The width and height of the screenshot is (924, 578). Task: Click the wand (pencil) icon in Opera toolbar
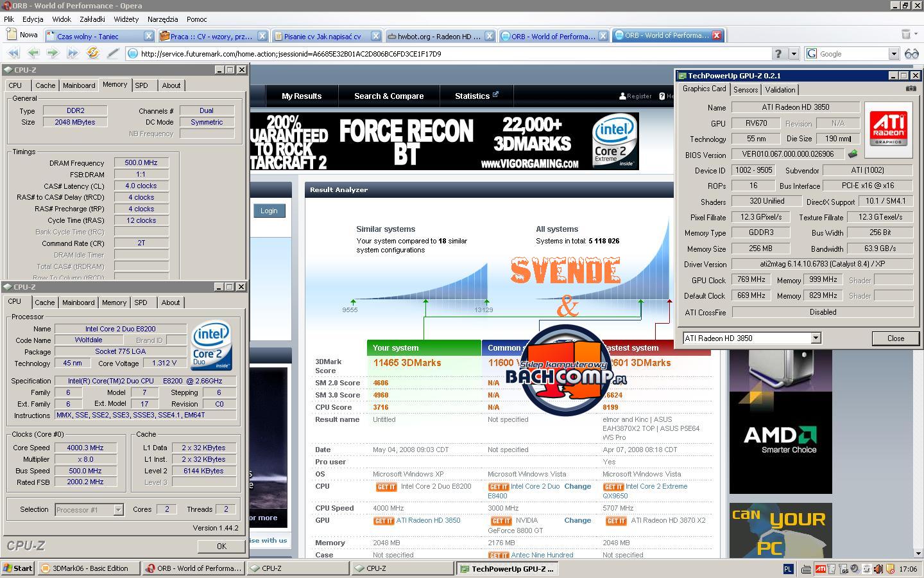tap(113, 53)
